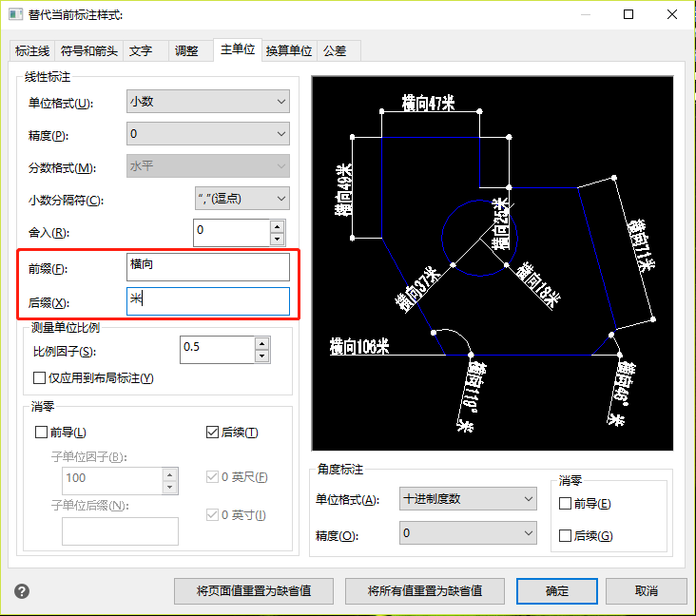This screenshot has height=616, width=696.
Task: Open the 小数分隔符(C) dropdown
Action: [x=242, y=199]
